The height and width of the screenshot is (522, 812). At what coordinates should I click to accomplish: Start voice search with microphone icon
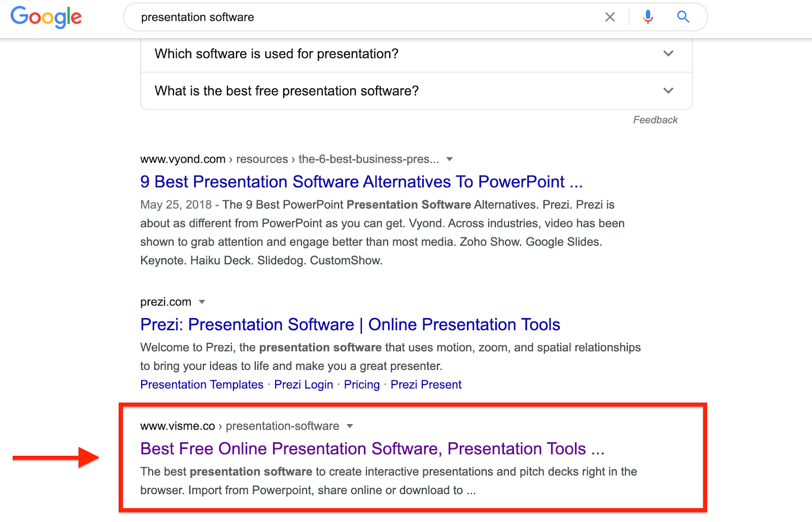pyautogui.click(x=648, y=17)
